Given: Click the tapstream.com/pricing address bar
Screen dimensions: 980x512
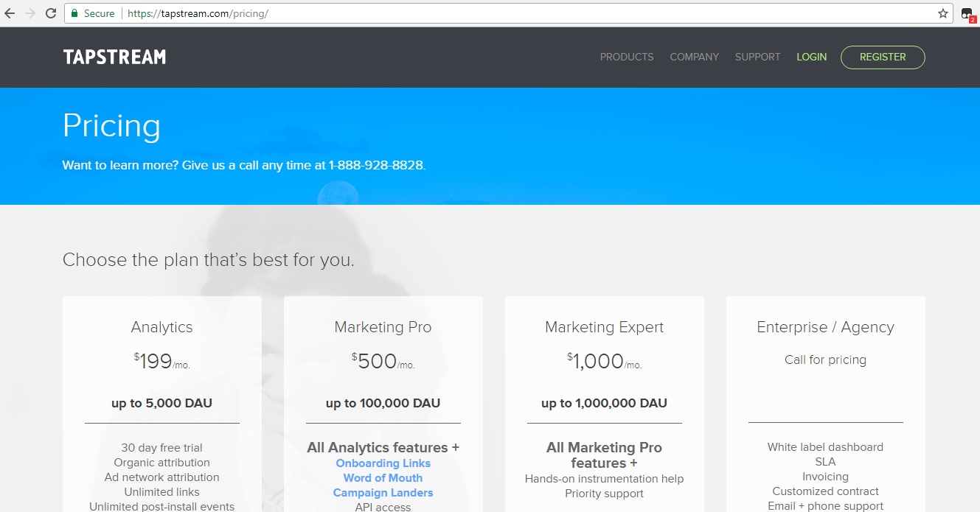Looking at the screenshot, I should (x=509, y=13).
